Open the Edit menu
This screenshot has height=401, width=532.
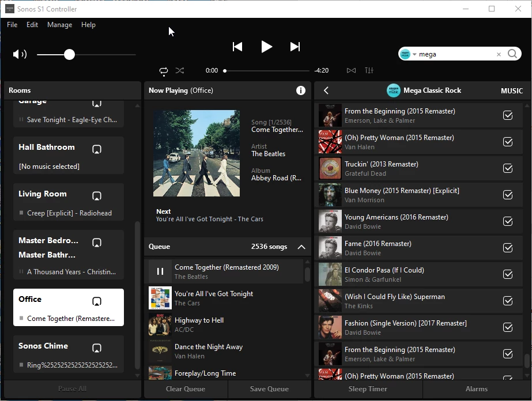[x=32, y=25]
